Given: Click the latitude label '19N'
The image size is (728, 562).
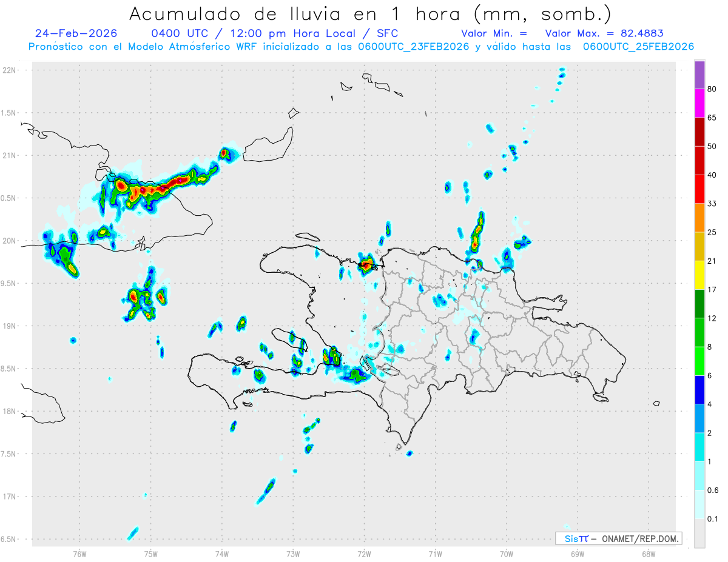Looking at the screenshot, I should pyautogui.click(x=9, y=326).
